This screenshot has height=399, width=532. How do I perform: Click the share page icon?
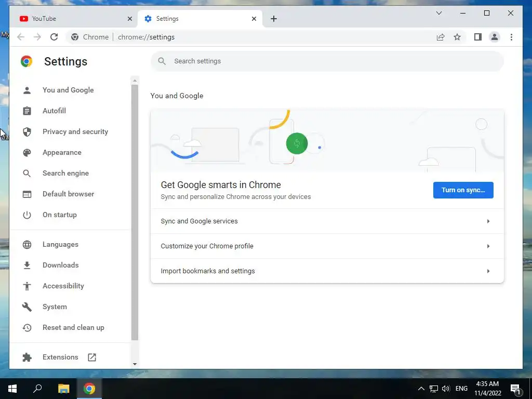pos(441,37)
